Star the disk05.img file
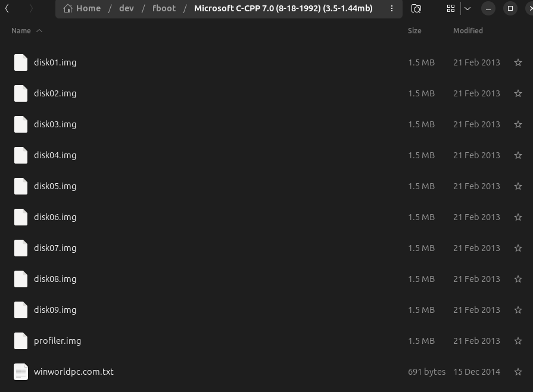The height and width of the screenshot is (392, 533). click(518, 186)
